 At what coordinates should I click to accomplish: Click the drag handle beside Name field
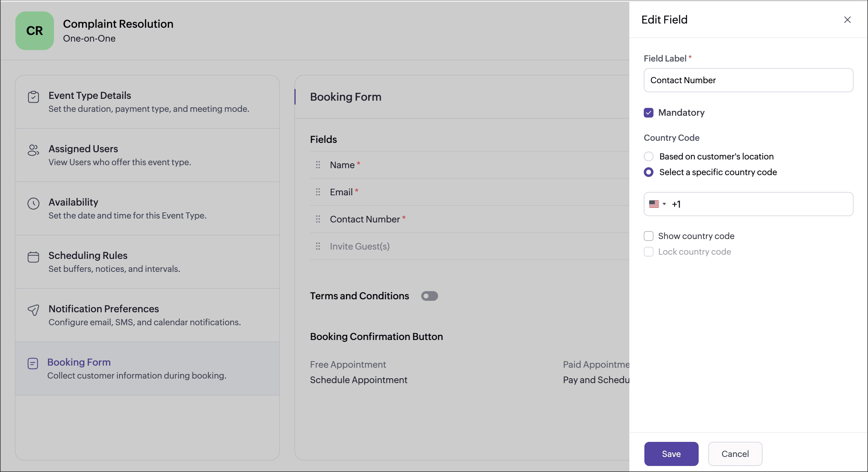pos(318,165)
